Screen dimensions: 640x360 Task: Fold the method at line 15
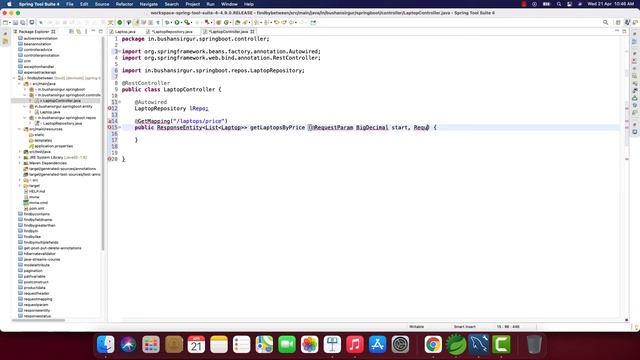coord(119,127)
